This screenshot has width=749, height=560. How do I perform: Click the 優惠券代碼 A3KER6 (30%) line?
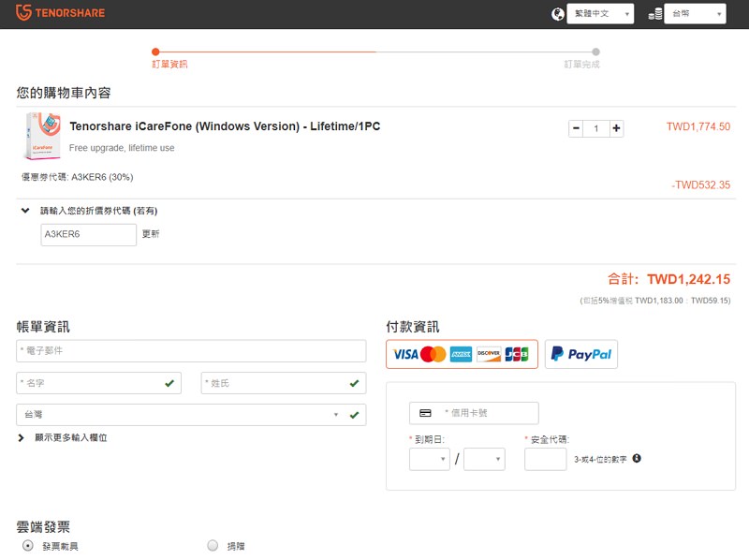[78, 177]
